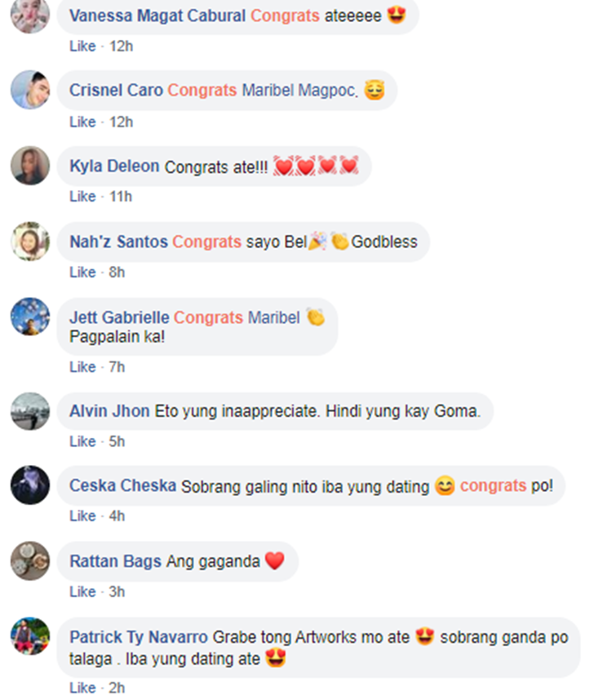612x700 pixels.
Task: Open Ceska Cheska's dark avatar
Action: click(x=30, y=485)
